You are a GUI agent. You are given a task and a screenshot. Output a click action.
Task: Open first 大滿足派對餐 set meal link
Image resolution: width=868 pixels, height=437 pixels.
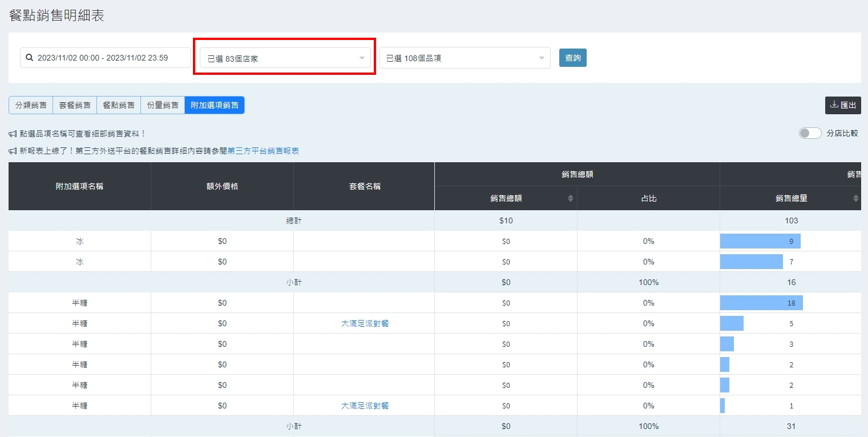coord(365,323)
